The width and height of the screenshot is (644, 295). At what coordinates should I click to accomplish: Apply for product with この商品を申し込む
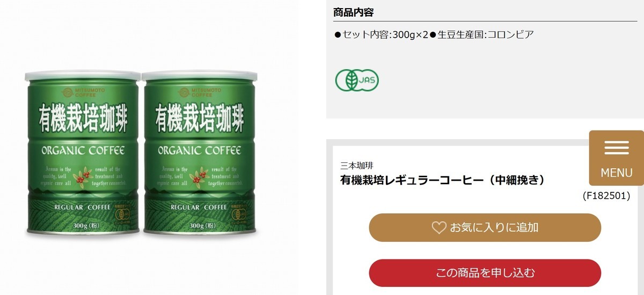pos(485,273)
